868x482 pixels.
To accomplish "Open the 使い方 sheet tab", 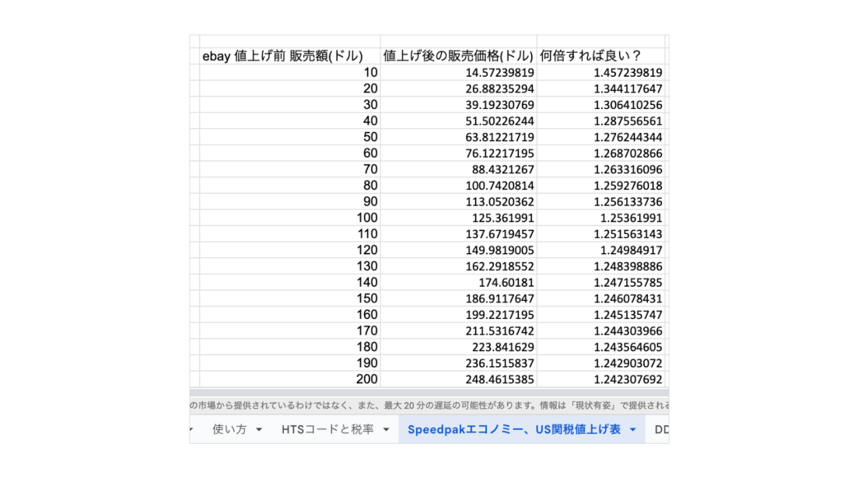I will click(x=229, y=429).
